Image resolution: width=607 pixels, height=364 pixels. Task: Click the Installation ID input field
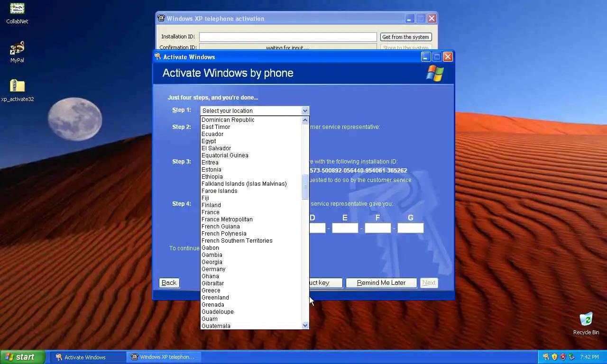tap(288, 37)
